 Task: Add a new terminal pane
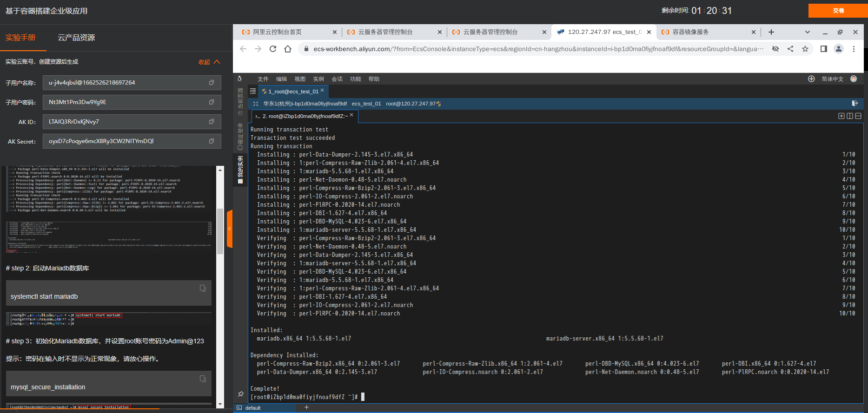(x=841, y=116)
